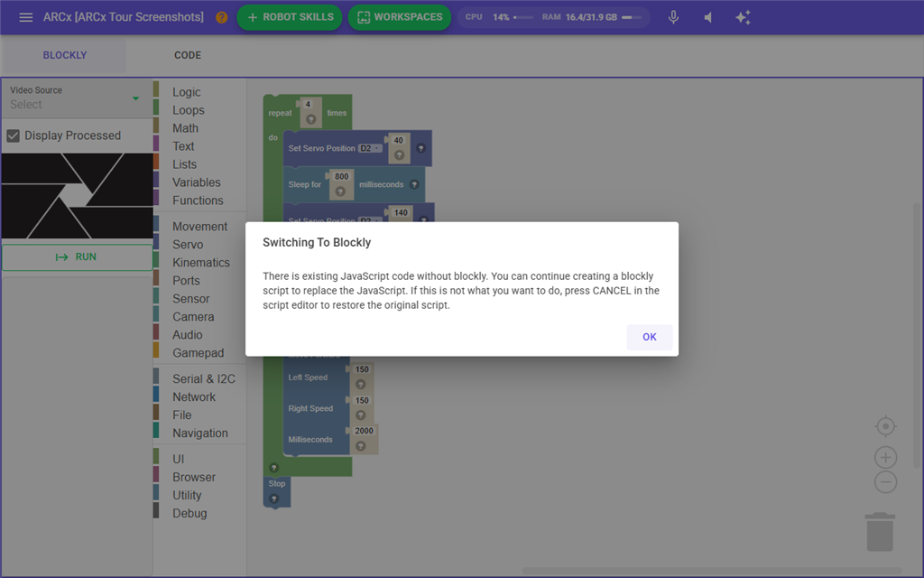Viewport: 924px width, 578px height.
Task: Click the orange help question mark icon
Action: click(222, 17)
